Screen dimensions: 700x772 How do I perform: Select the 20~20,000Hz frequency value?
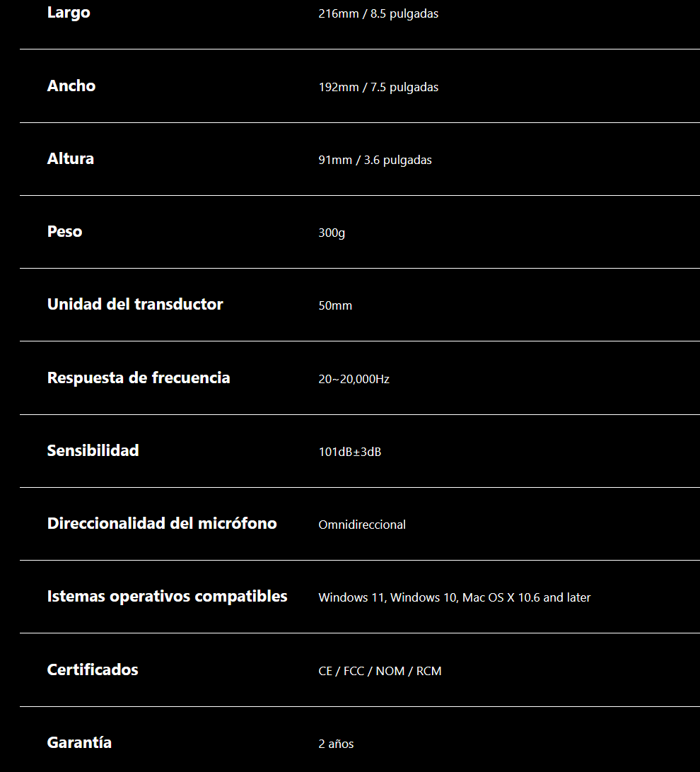pos(354,380)
